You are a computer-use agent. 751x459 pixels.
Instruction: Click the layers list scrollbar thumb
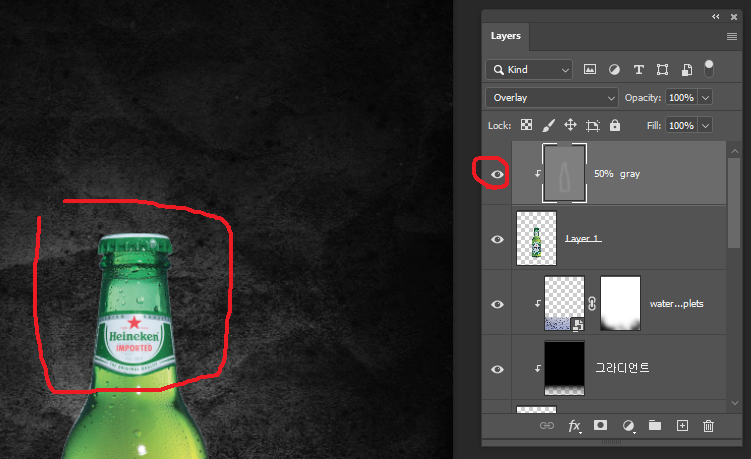click(x=734, y=203)
